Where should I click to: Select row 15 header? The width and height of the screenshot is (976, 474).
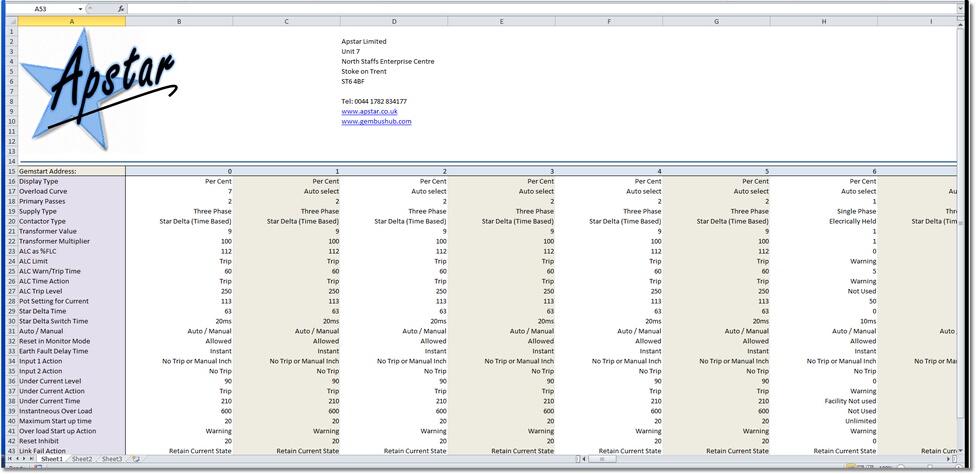point(10,171)
